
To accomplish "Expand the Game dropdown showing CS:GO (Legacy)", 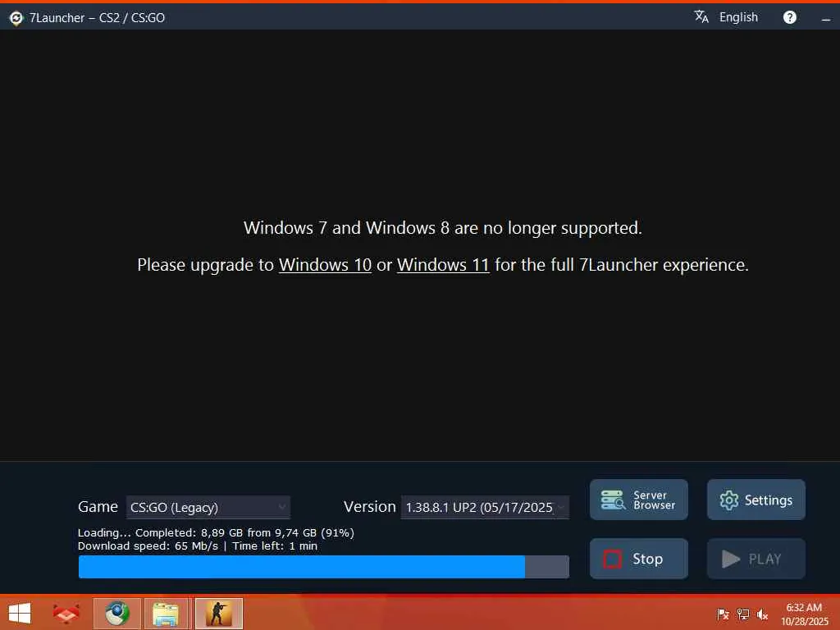I will click(x=208, y=507).
